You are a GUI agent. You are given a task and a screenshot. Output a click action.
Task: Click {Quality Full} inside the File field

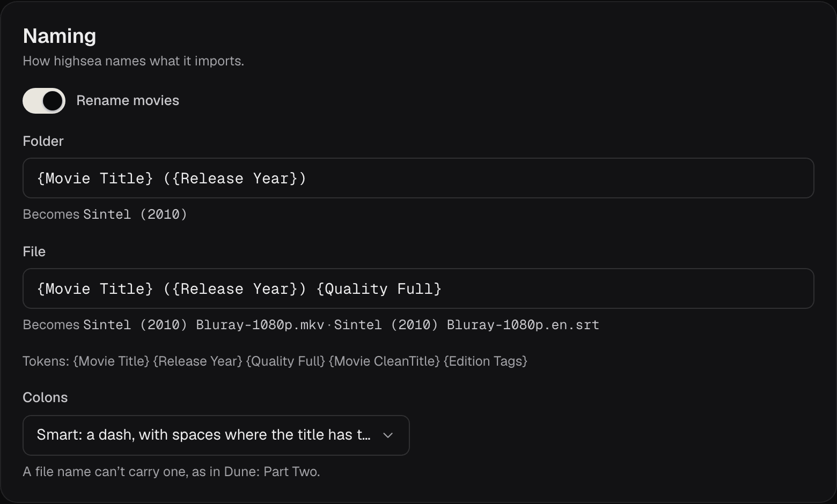379,289
